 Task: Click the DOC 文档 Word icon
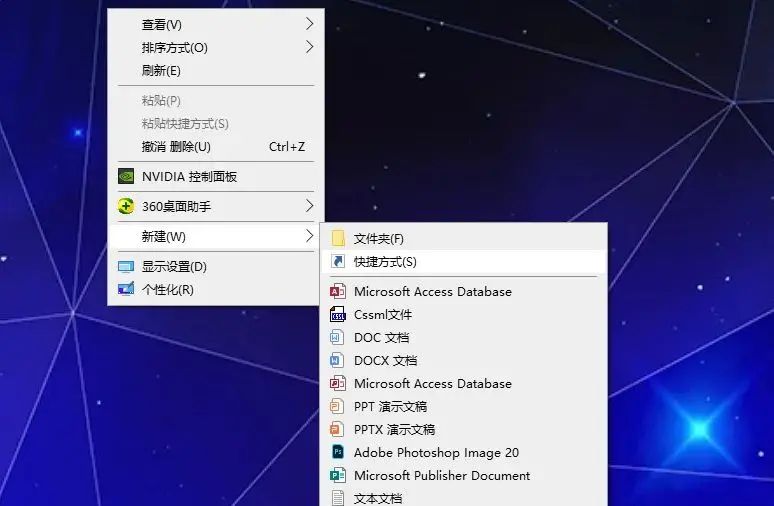point(337,338)
